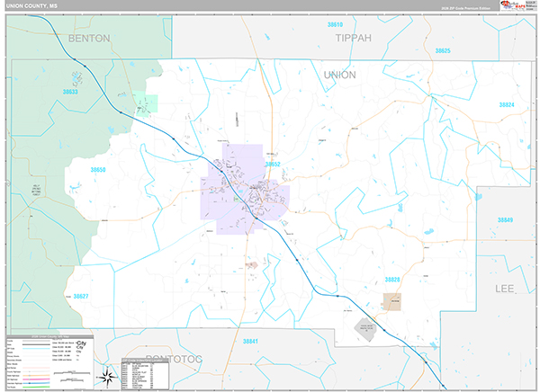
Task: Select the 38625 ZIP code label
Action: tap(442, 51)
